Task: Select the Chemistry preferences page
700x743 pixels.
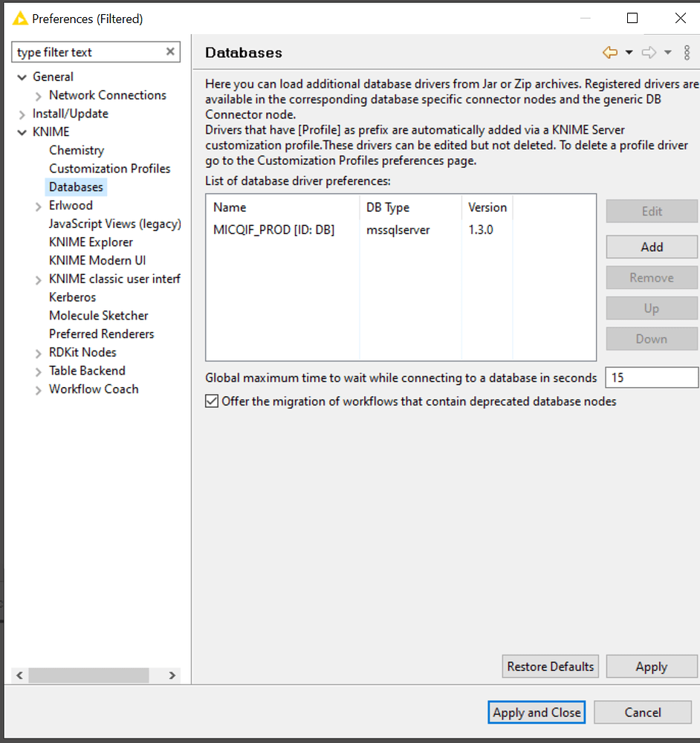Action: coord(76,150)
